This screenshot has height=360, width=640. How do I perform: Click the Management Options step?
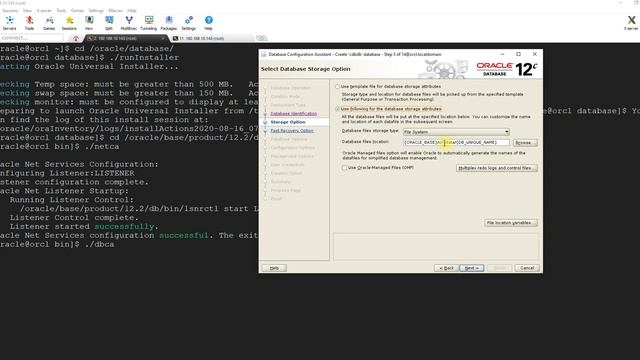tap(292, 156)
